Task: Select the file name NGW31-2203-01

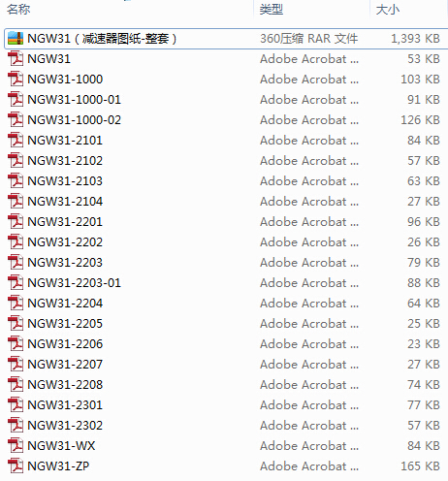Action: [x=74, y=282]
